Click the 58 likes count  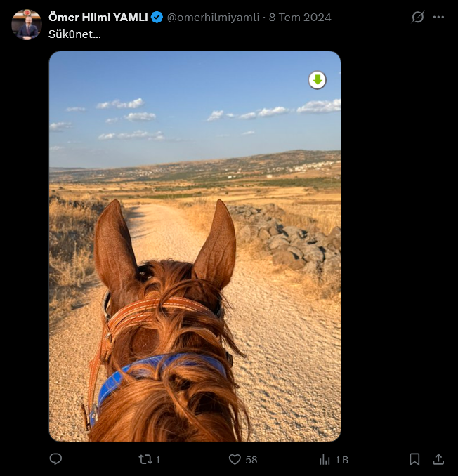[x=251, y=460]
